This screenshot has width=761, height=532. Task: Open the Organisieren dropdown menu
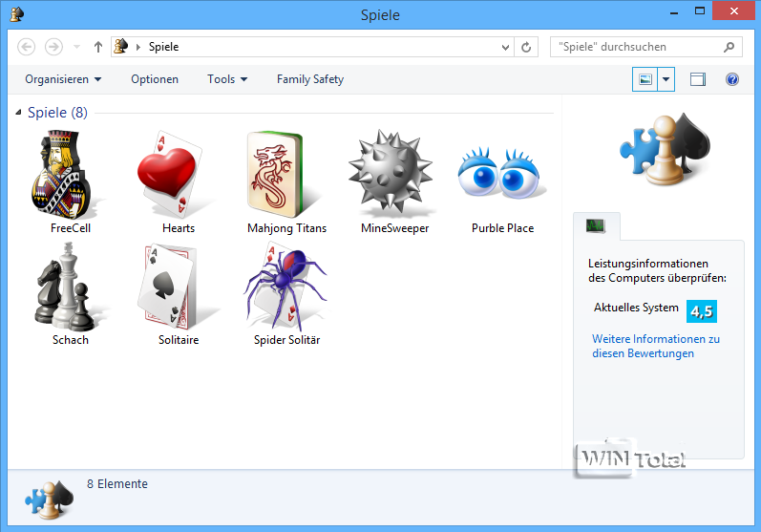pyautogui.click(x=63, y=79)
